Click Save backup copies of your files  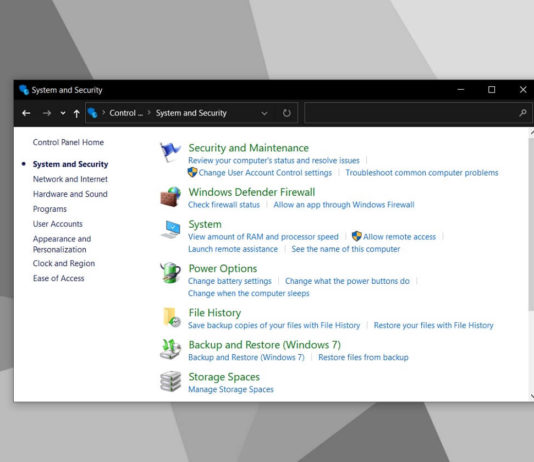[x=274, y=325]
